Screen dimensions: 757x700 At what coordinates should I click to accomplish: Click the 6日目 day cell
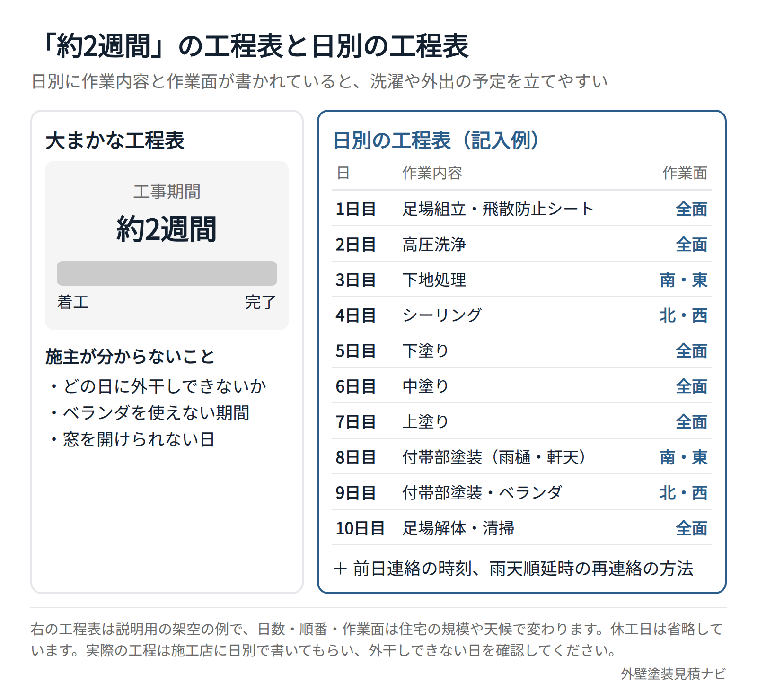tap(356, 386)
